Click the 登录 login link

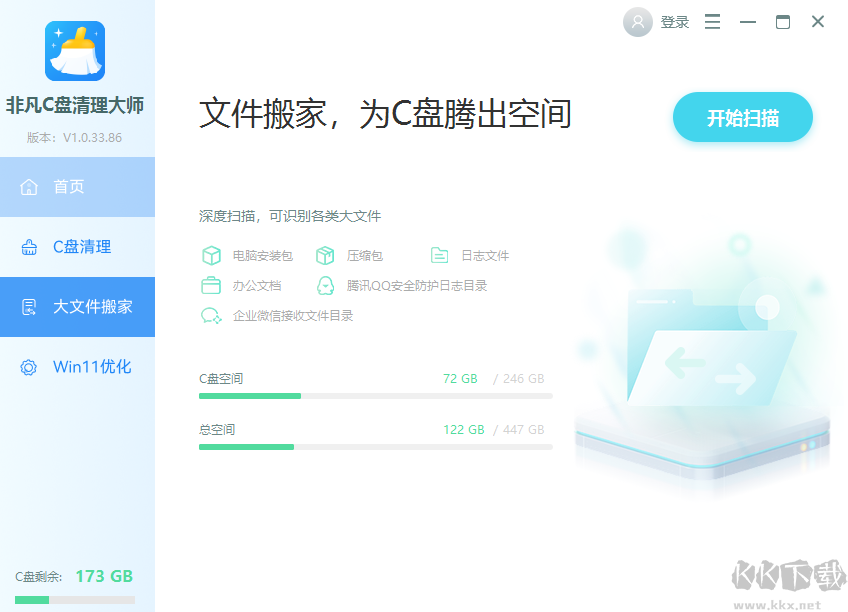point(674,21)
